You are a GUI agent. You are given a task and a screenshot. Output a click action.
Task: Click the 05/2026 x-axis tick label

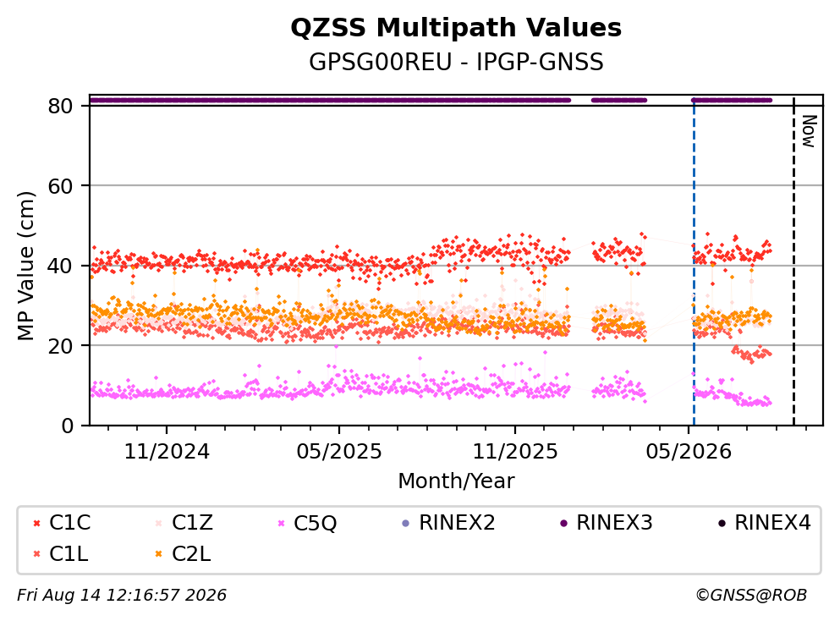[x=689, y=452]
